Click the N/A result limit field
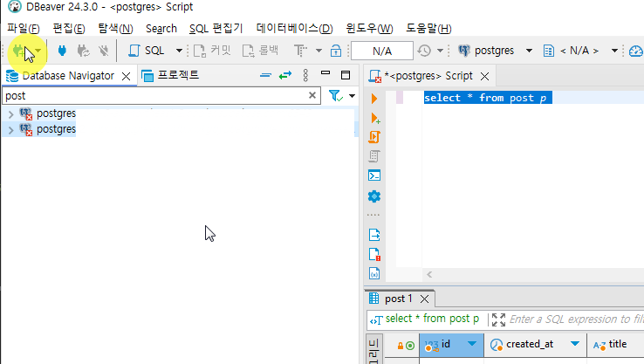Screen dimensions: 644x364 (382, 51)
